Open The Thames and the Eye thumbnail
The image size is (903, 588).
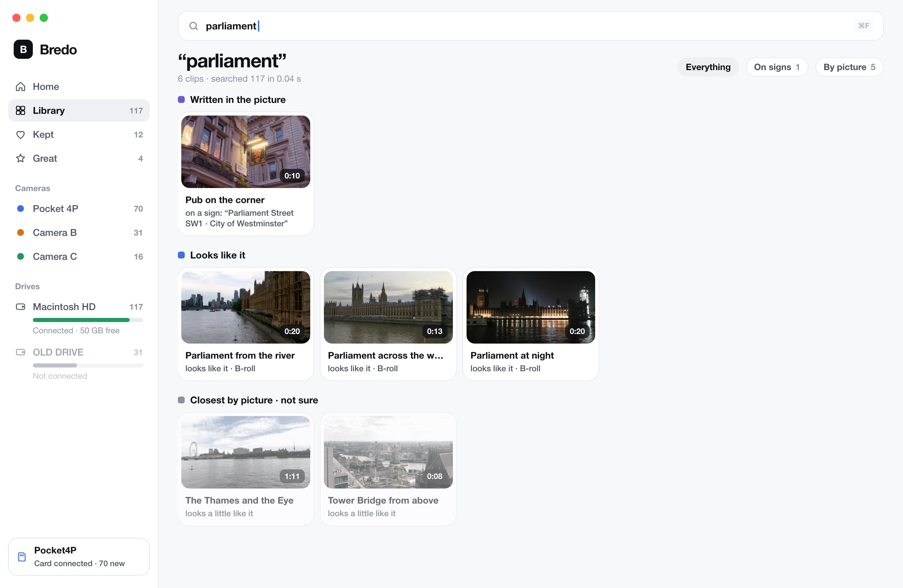246,452
